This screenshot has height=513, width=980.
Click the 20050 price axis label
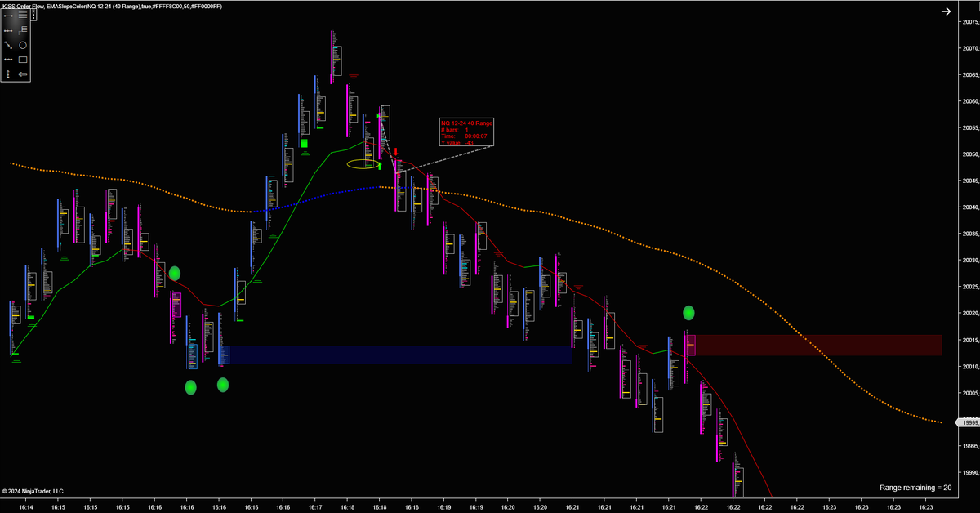coord(970,154)
